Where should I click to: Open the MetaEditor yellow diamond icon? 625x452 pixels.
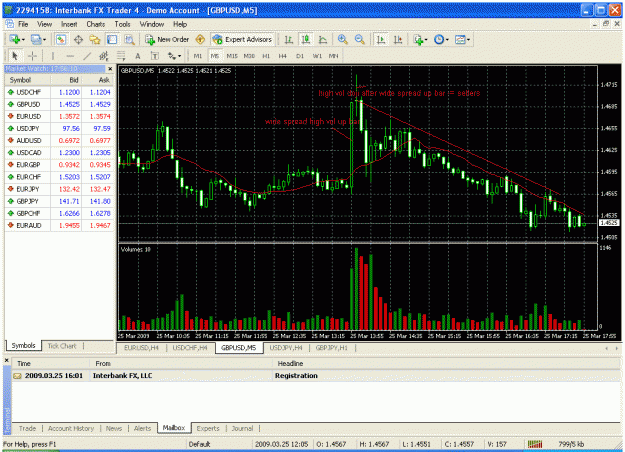(x=200, y=39)
